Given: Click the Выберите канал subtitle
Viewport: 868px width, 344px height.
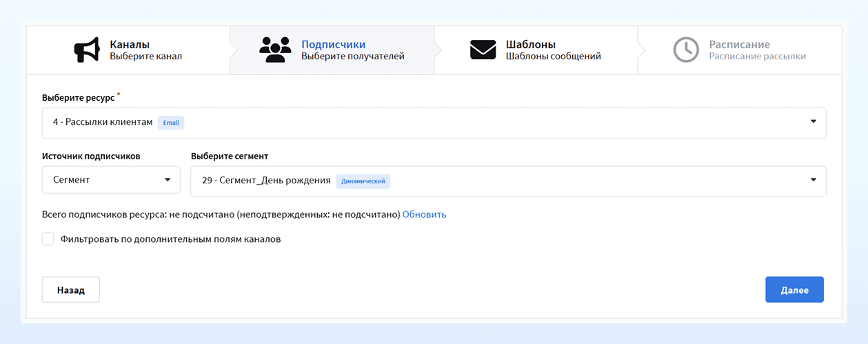Looking at the screenshot, I should 145,57.
